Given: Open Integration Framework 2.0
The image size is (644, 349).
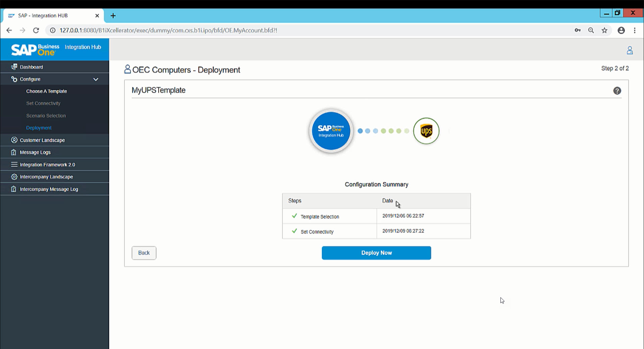Looking at the screenshot, I should pyautogui.click(x=47, y=165).
